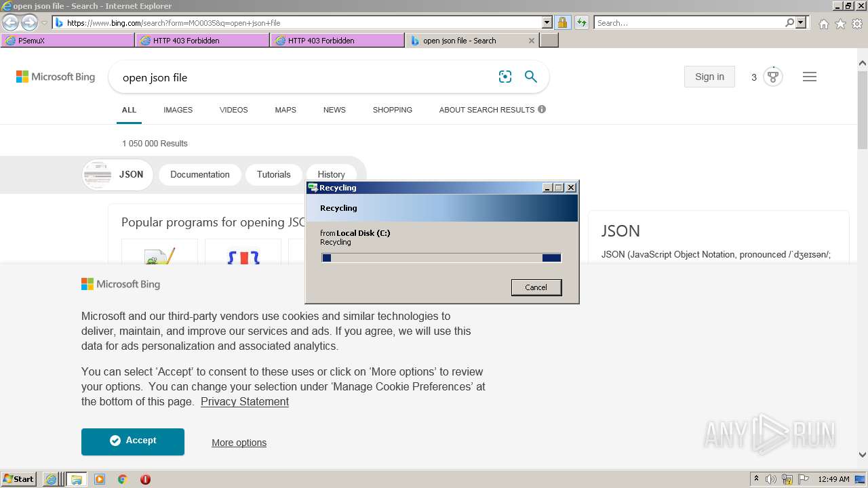This screenshot has width=868, height=488.
Task: Select the IMAGES results tab
Action: (178, 110)
